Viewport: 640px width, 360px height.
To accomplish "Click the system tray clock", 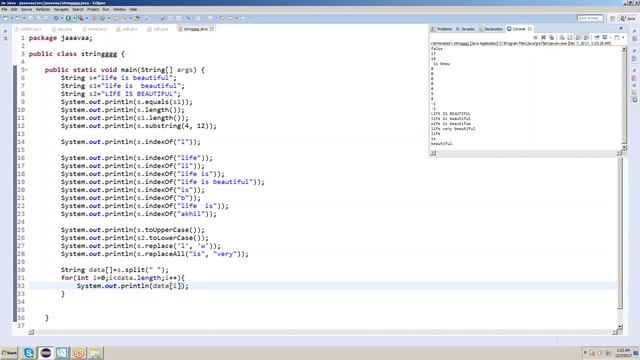I will 622,353.
